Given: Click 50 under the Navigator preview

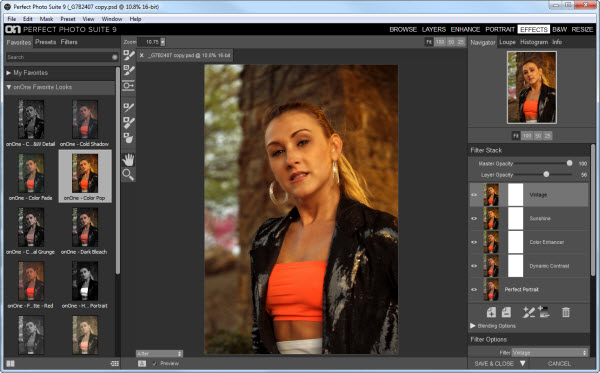Looking at the screenshot, I should click(538, 136).
